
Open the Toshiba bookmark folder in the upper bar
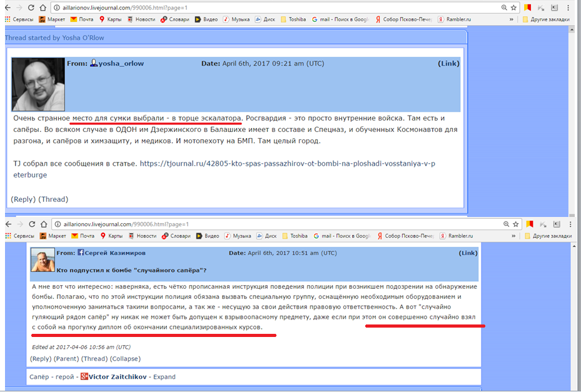pos(293,19)
